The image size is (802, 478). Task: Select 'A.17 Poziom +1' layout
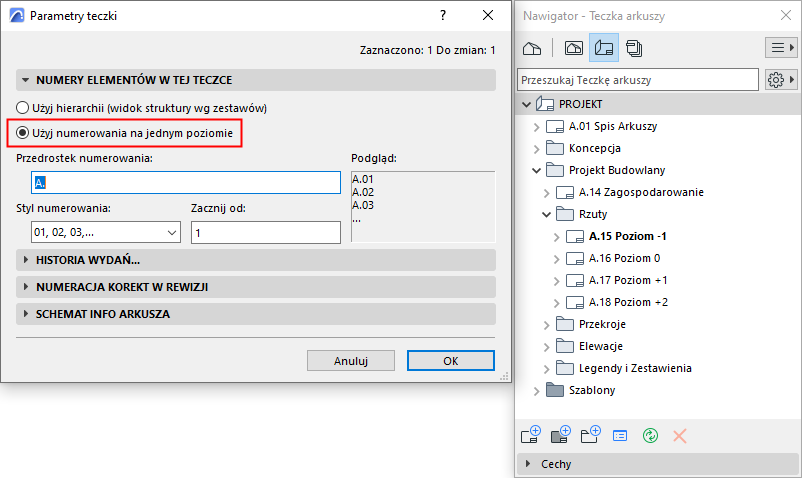tap(628, 280)
